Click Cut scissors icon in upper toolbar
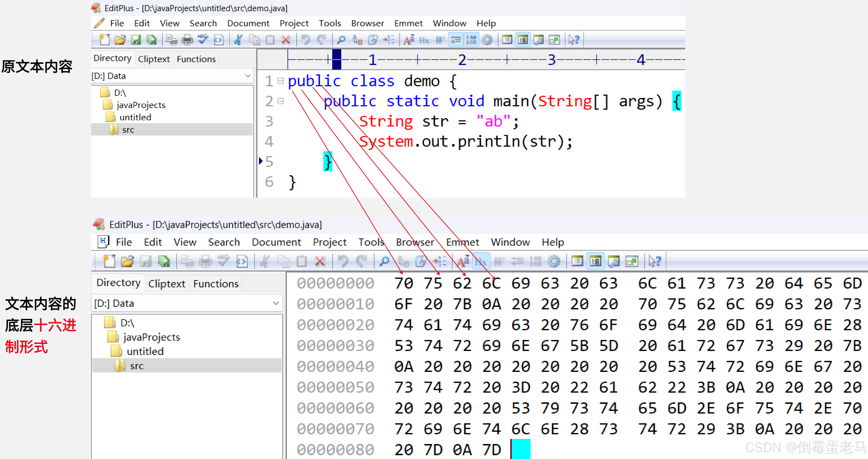 [x=238, y=40]
